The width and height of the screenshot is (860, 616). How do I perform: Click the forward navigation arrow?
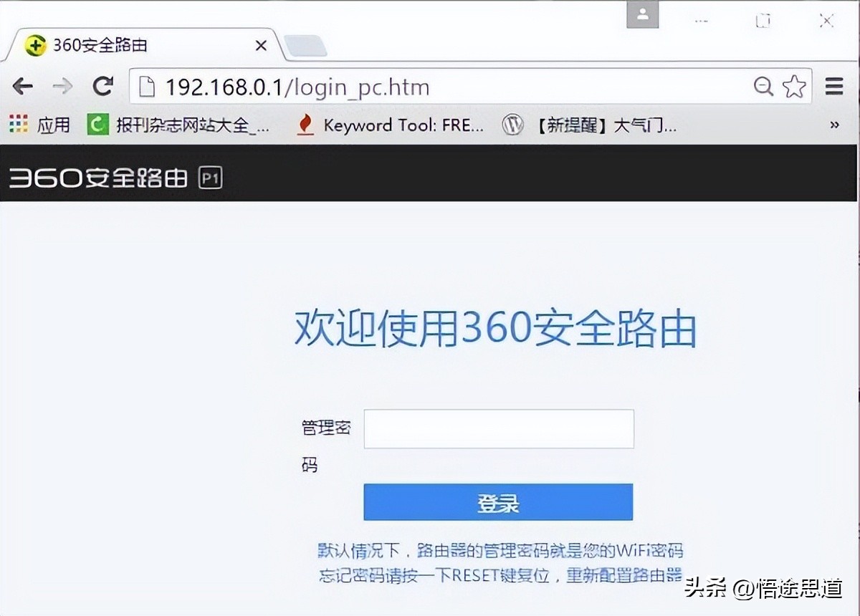click(x=63, y=86)
